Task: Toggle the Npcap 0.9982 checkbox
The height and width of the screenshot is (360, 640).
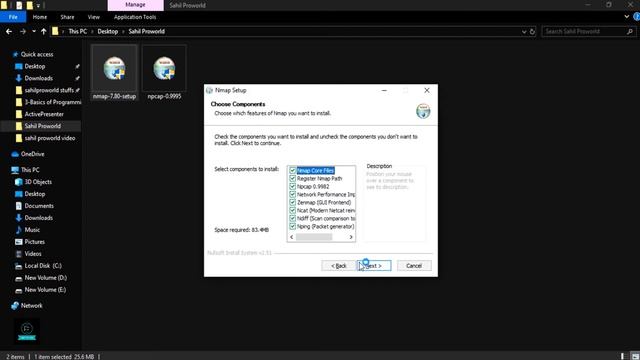Action: tap(292, 187)
